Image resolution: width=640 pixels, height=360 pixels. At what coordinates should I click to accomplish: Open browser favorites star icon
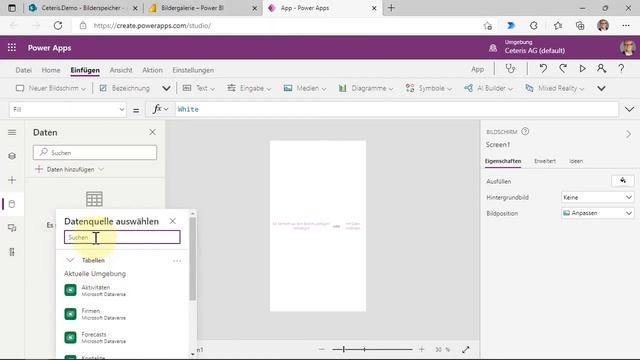coord(558,26)
